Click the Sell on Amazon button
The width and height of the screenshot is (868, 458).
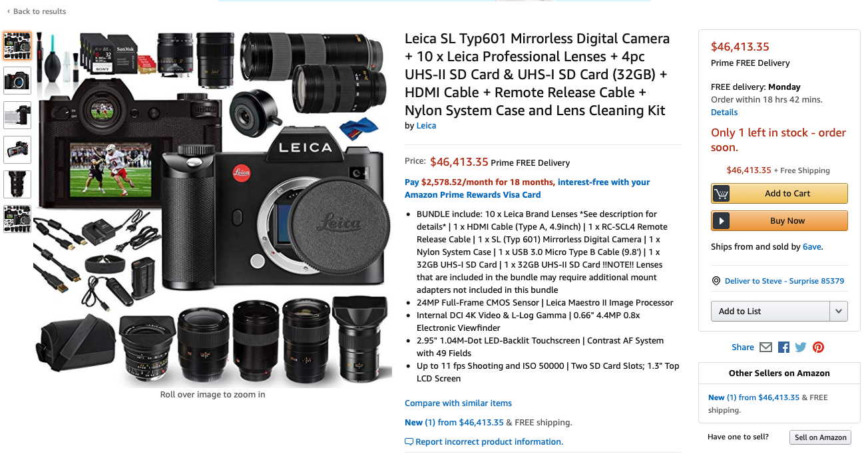[820, 437]
